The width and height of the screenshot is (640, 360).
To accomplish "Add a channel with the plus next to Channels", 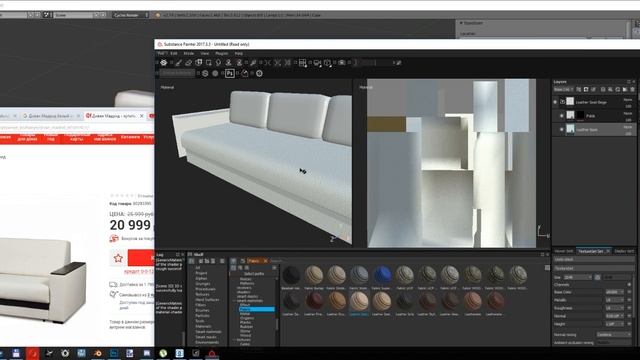I will pos(630,284).
